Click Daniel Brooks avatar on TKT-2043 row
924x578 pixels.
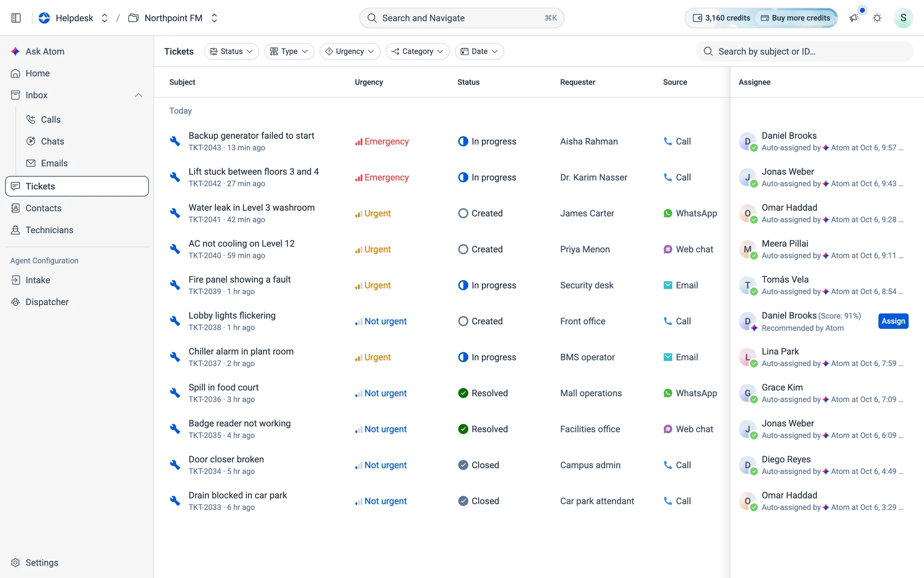pos(748,141)
